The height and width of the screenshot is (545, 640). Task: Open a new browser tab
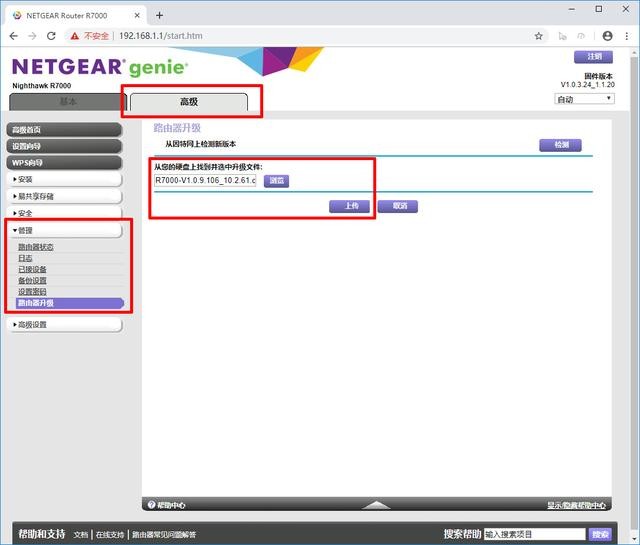[160, 16]
